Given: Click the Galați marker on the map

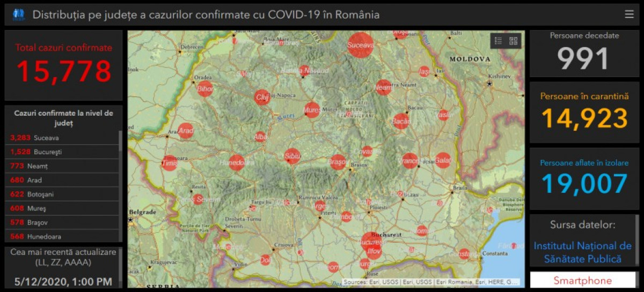Looking at the screenshot, I should 443,160.
